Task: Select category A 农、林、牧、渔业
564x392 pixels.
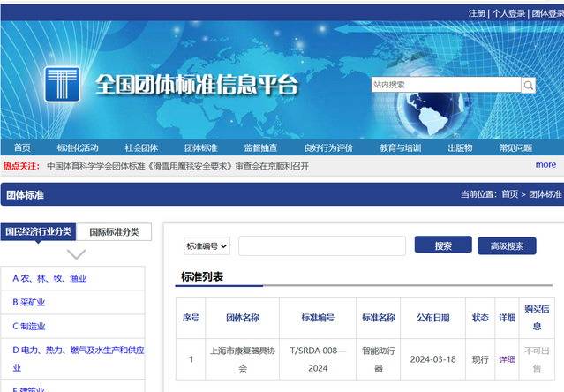Action: click(x=49, y=278)
